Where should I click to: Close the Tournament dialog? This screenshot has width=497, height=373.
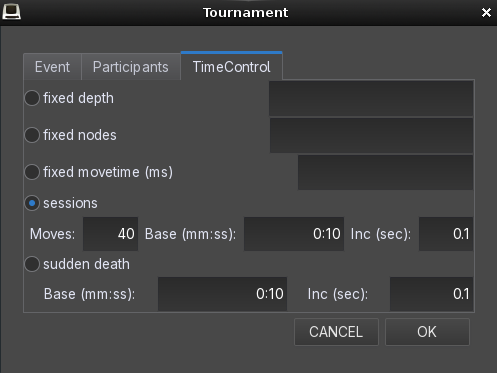(x=486, y=13)
